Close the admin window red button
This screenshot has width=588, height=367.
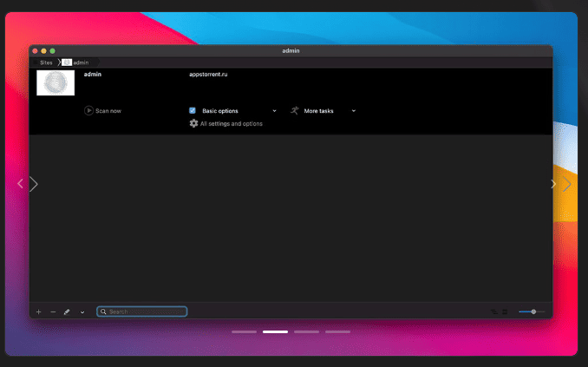[35, 51]
